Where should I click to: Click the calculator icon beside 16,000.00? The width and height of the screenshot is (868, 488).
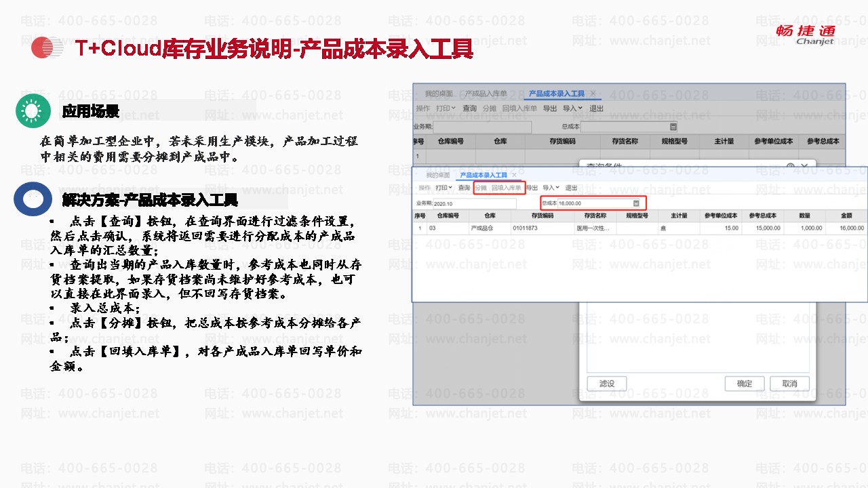coord(636,203)
